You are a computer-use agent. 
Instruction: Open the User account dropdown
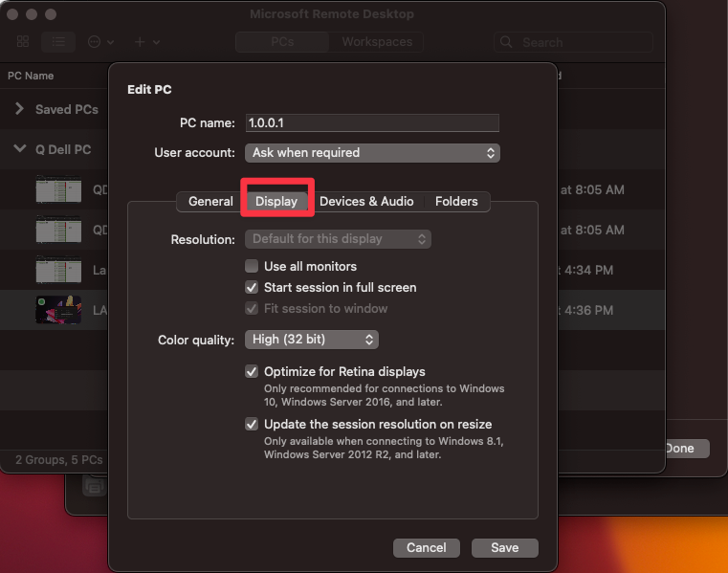[x=372, y=153]
